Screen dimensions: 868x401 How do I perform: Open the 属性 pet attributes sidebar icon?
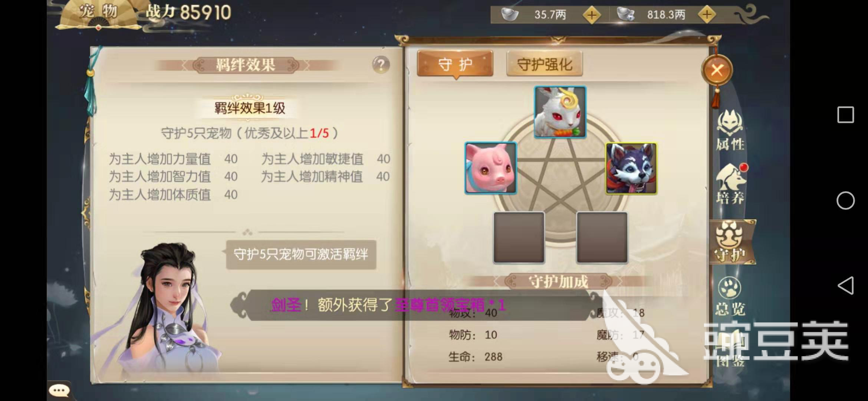click(x=730, y=131)
